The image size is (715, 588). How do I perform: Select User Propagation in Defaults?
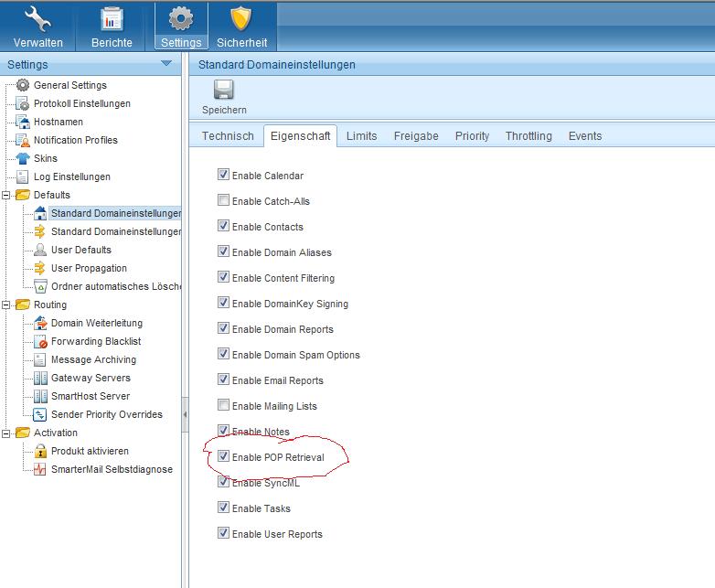(88, 268)
